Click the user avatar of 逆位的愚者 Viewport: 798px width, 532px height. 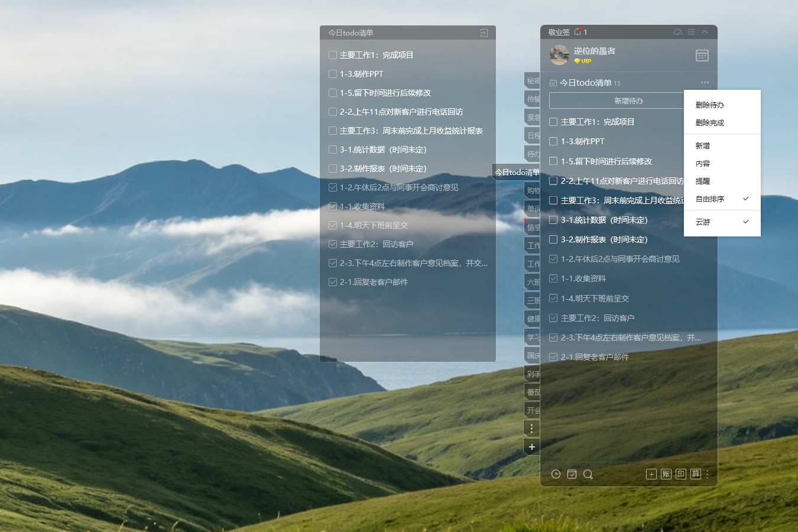[559, 55]
